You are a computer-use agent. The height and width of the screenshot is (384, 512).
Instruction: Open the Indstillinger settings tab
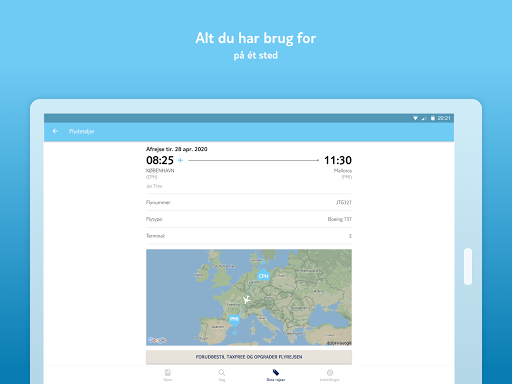[x=330, y=375]
